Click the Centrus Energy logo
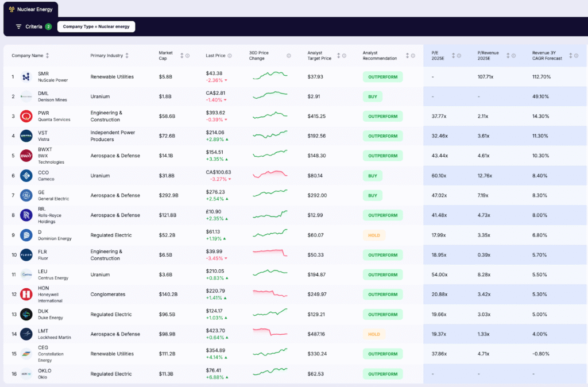The height and width of the screenshot is (387, 588). click(26, 274)
